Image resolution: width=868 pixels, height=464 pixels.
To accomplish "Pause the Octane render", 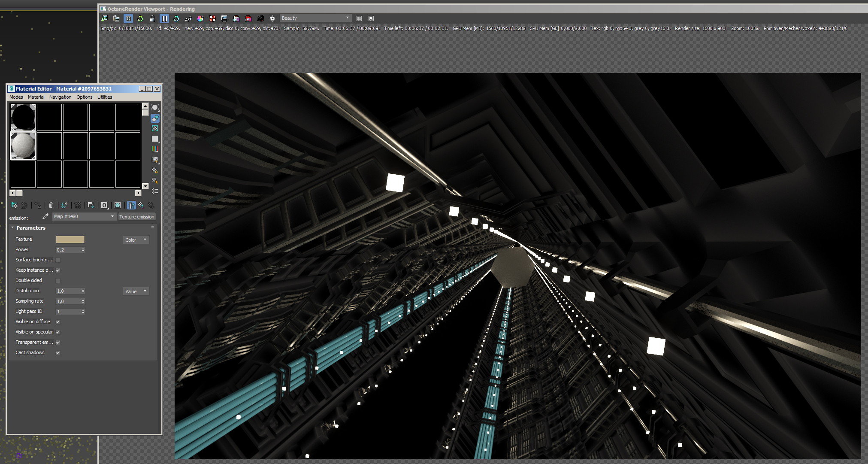I will 164,18.
